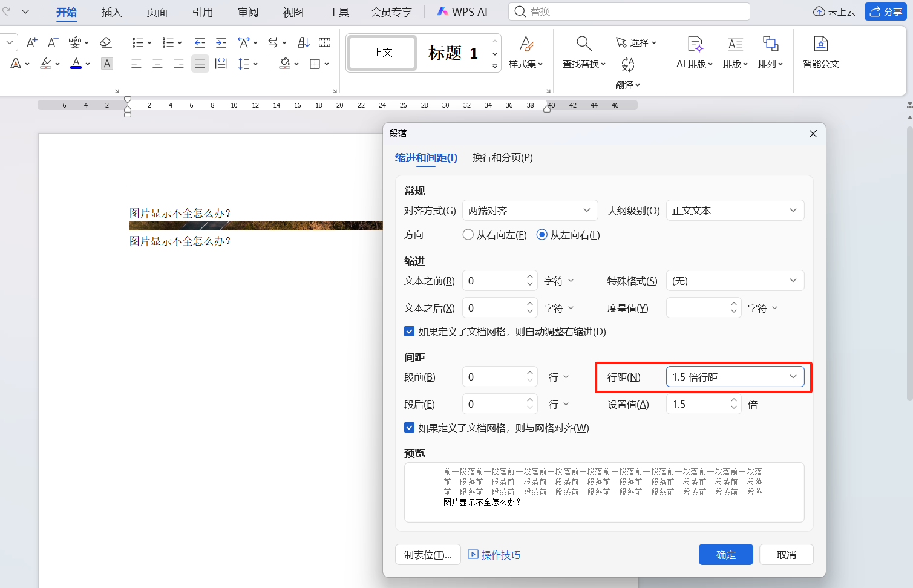The image size is (913, 588).
Task: Open the 插入 ribbon tab
Action: 111,12
